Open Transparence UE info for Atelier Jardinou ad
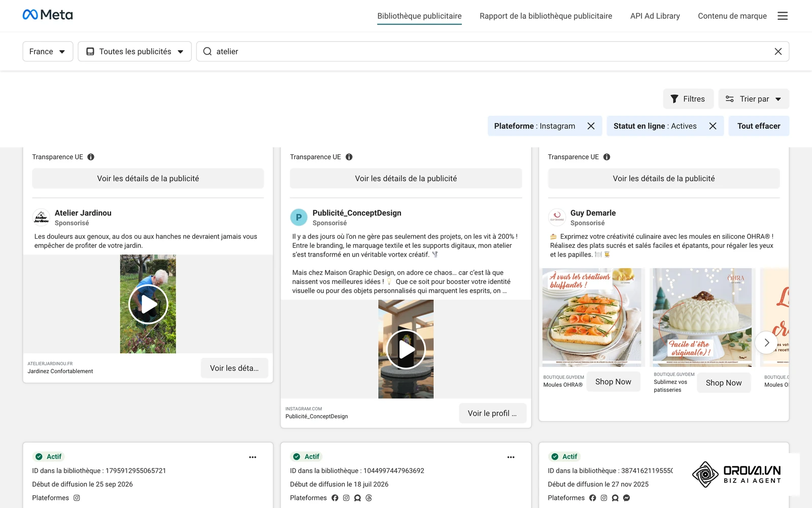The width and height of the screenshot is (812, 508). tap(91, 157)
